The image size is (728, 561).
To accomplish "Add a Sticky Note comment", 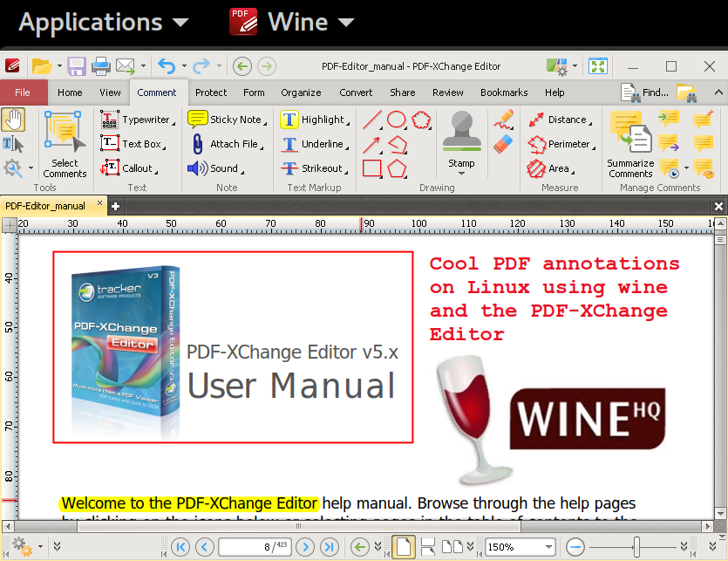I will tap(228, 120).
